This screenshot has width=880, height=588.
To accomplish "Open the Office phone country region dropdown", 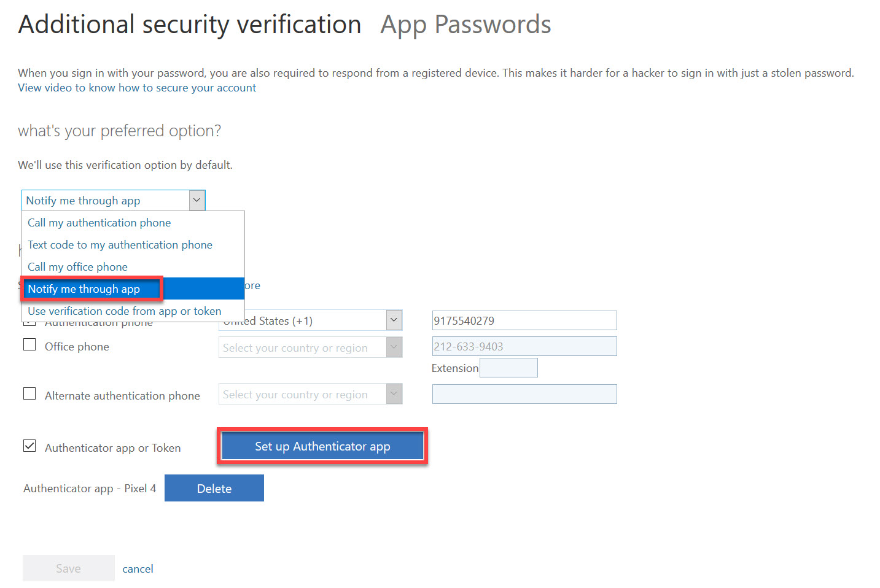I will pyautogui.click(x=394, y=347).
